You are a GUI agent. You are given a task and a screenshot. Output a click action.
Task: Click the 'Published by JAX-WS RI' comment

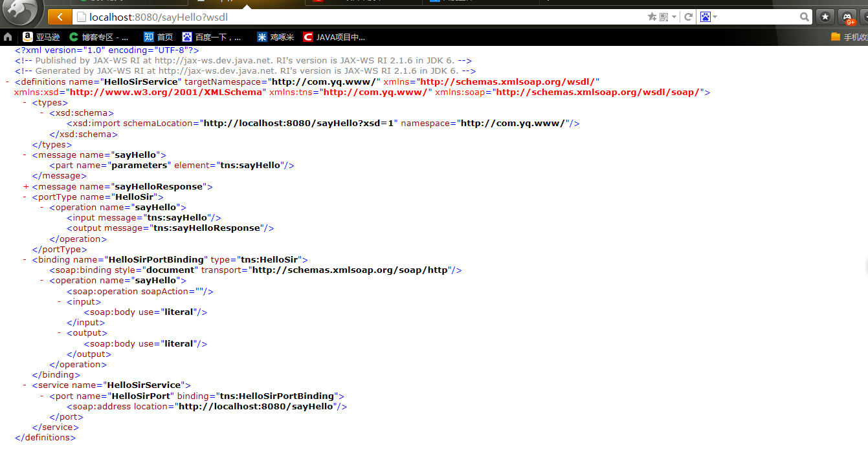pos(243,60)
